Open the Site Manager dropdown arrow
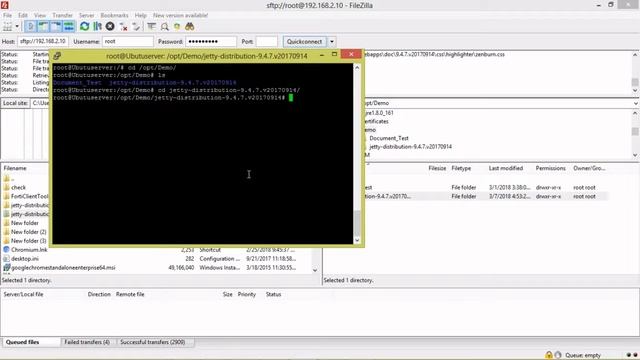The image size is (640, 360). 17,27
